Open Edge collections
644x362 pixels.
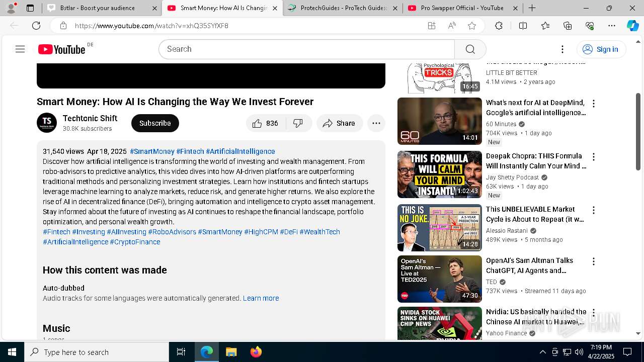(568, 26)
